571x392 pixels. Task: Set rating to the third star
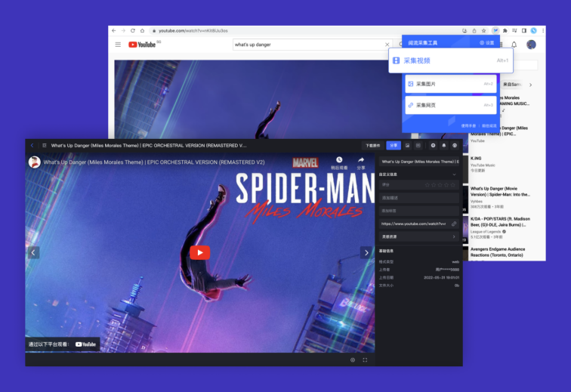[x=440, y=185]
